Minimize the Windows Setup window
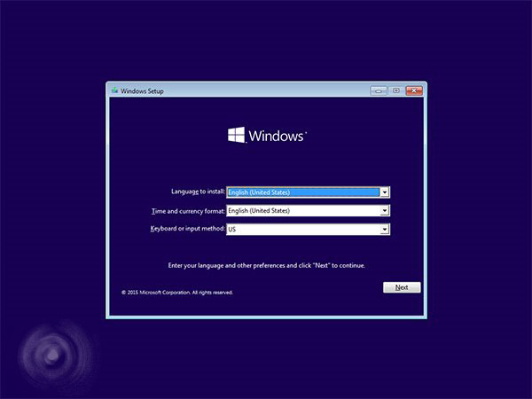 coord(379,90)
